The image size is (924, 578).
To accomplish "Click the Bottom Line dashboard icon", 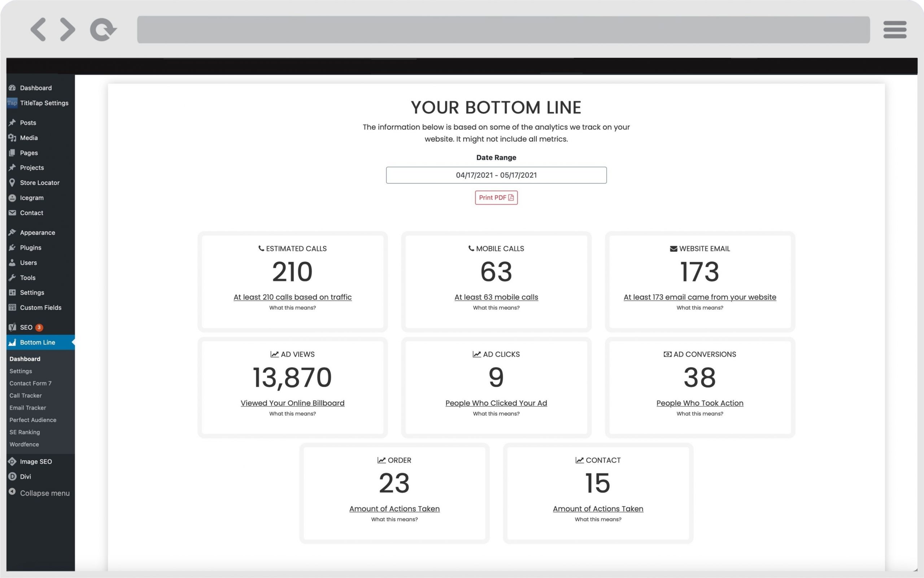I will click(x=13, y=342).
